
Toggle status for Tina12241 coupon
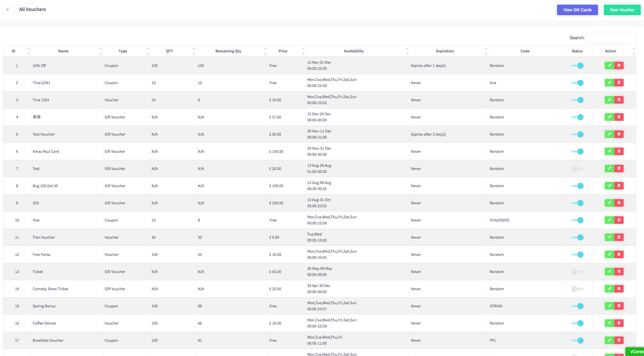point(577,83)
